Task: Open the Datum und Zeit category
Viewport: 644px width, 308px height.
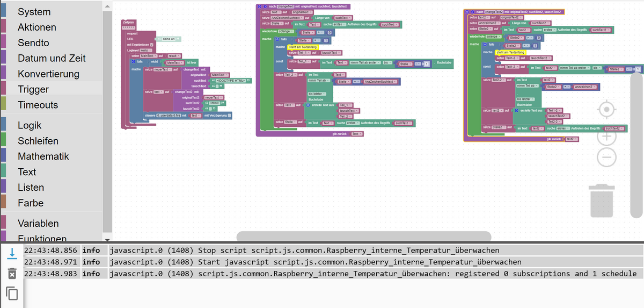Action: 52,58
